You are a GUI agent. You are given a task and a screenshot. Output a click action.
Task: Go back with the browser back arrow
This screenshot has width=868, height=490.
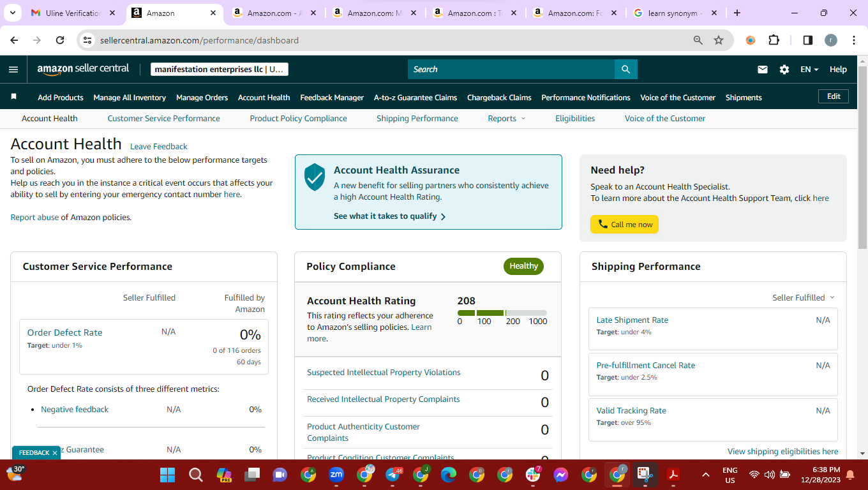point(15,40)
